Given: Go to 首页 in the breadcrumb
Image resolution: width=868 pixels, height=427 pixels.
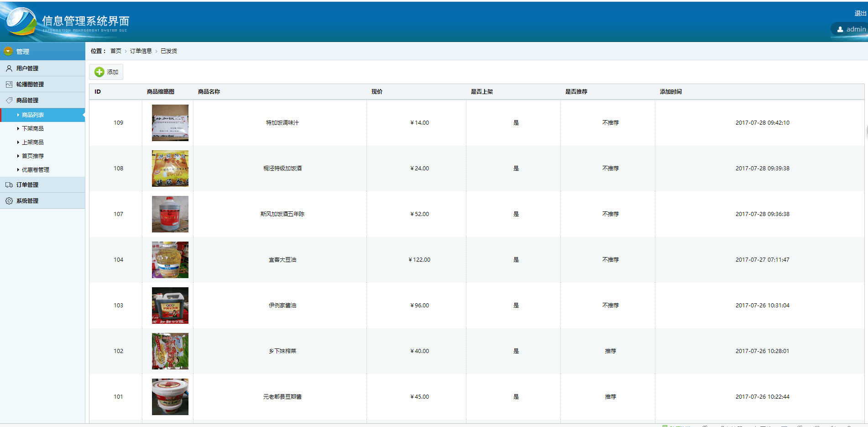Looking at the screenshot, I should [x=116, y=51].
